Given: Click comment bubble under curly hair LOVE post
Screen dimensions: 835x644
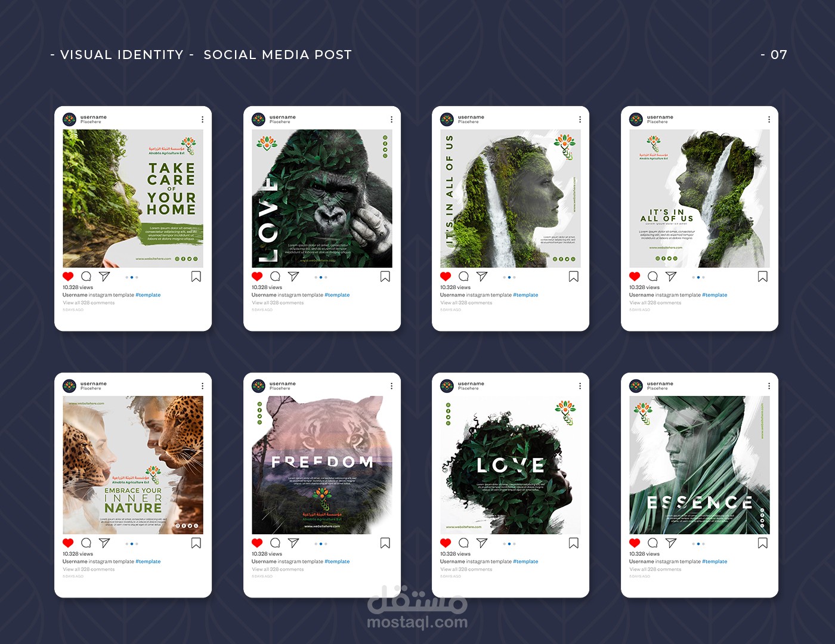Looking at the screenshot, I should [x=463, y=543].
